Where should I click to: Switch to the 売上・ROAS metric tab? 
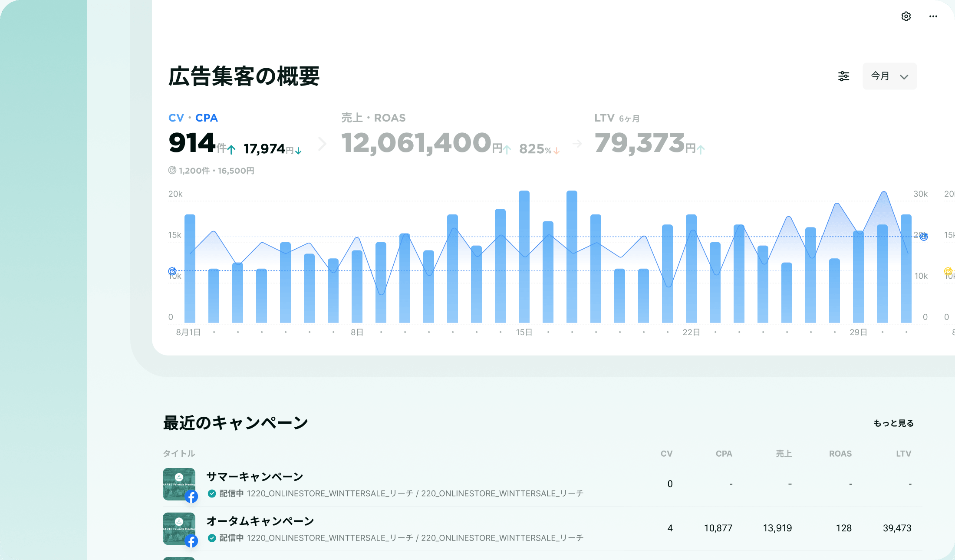(x=373, y=118)
